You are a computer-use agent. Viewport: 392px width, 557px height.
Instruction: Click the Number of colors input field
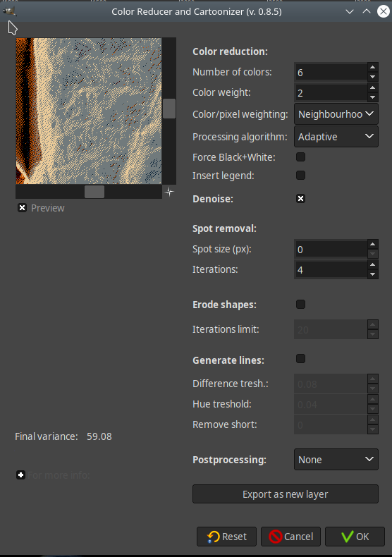tap(331, 73)
